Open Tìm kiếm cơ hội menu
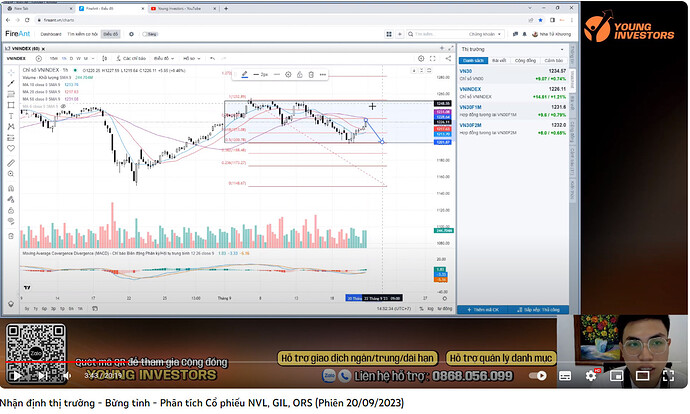Image resolution: width=690 pixels, height=414 pixels. (82, 34)
